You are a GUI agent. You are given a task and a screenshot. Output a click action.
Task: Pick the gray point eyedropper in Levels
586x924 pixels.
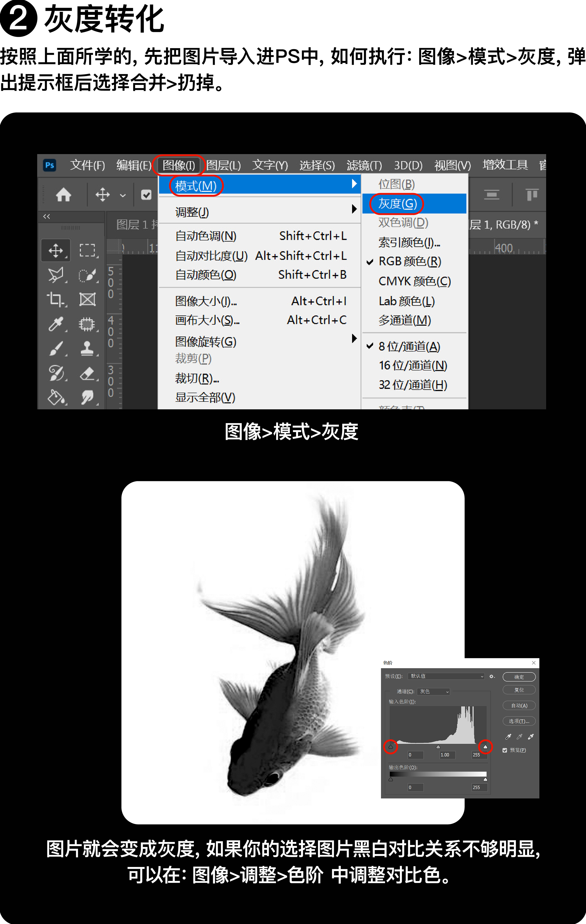[520, 737]
